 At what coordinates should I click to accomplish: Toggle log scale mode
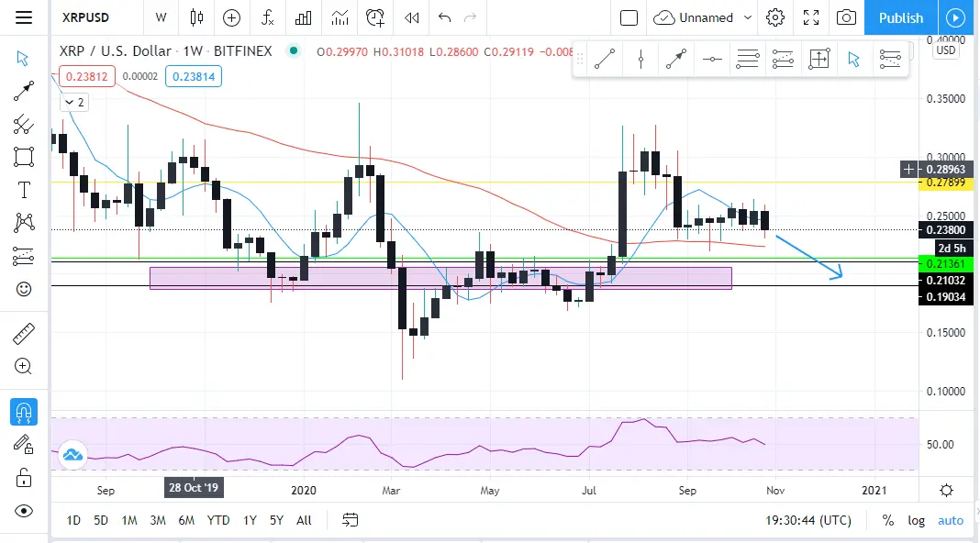pos(917,520)
